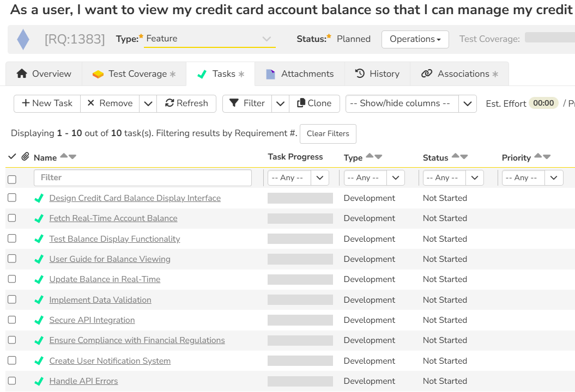Open the History tab

tap(377, 74)
